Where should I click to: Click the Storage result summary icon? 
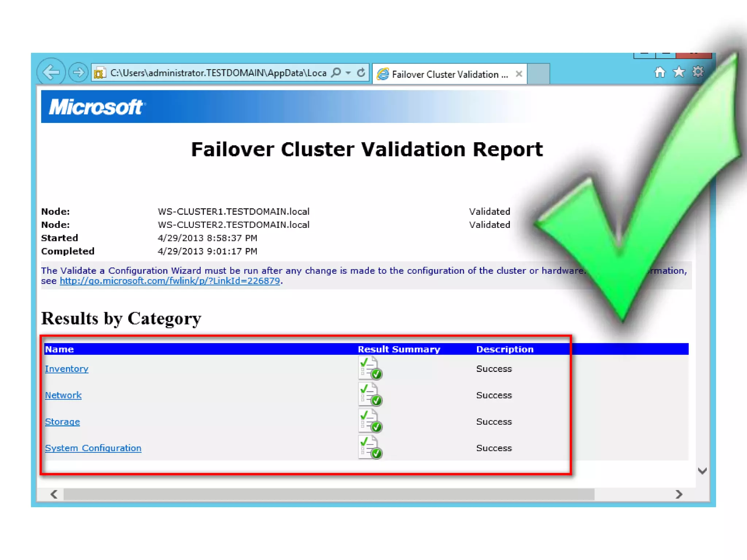click(370, 421)
